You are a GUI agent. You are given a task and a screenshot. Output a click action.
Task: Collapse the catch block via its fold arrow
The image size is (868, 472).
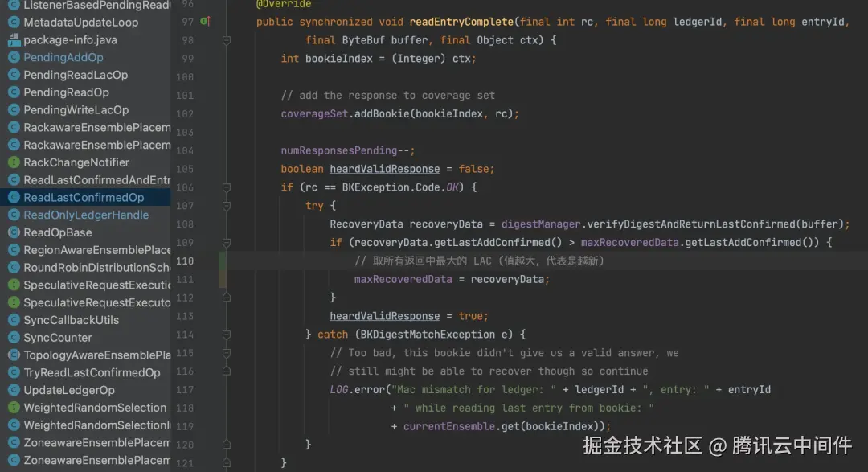(x=226, y=334)
